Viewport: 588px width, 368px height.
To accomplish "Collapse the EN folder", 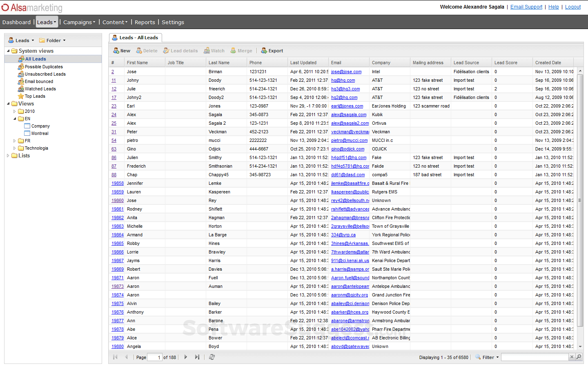I will pos(14,119).
